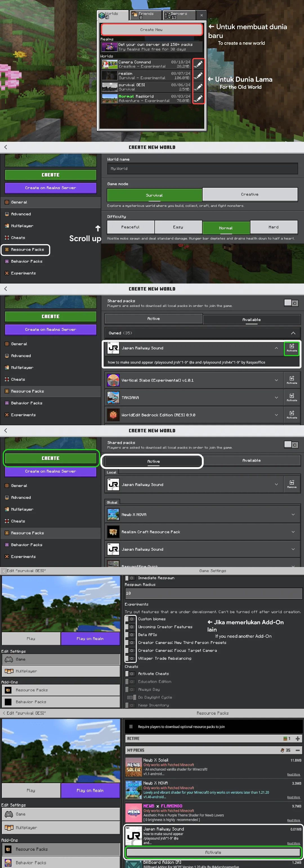Click the TAKSAKA train pack icon
Image resolution: width=304 pixels, height=868 pixels.
click(x=113, y=398)
